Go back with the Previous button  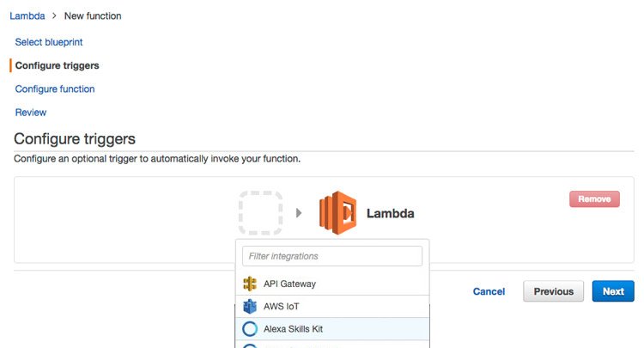click(553, 291)
